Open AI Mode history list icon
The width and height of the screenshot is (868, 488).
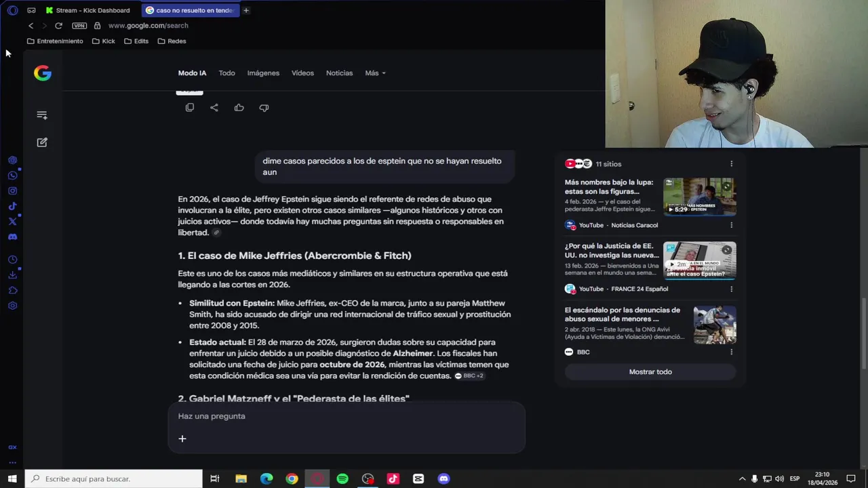click(42, 115)
